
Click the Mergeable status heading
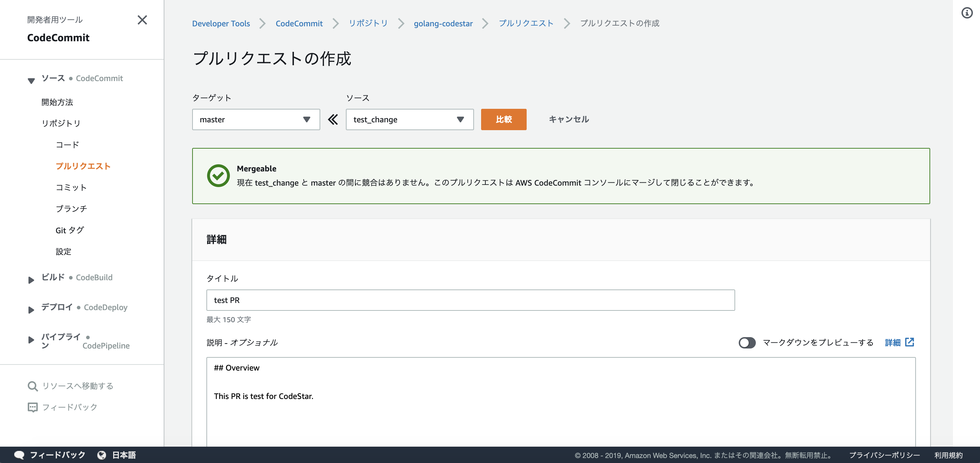[257, 169]
